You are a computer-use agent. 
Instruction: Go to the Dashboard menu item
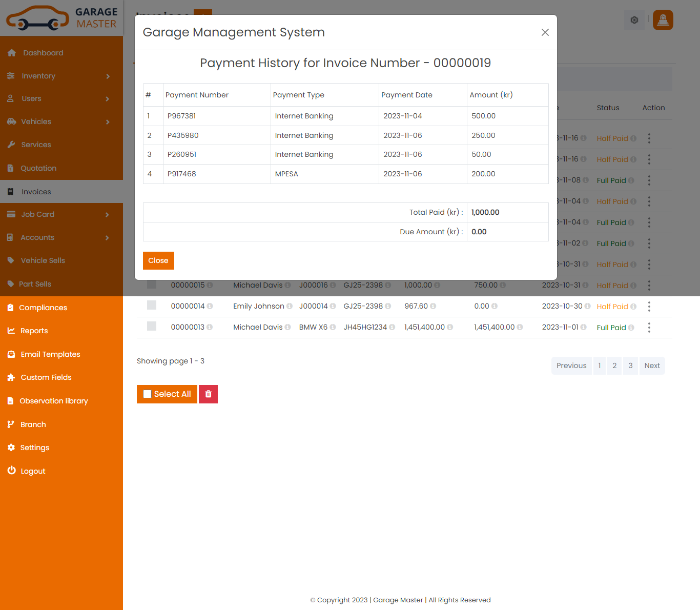(x=43, y=53)
